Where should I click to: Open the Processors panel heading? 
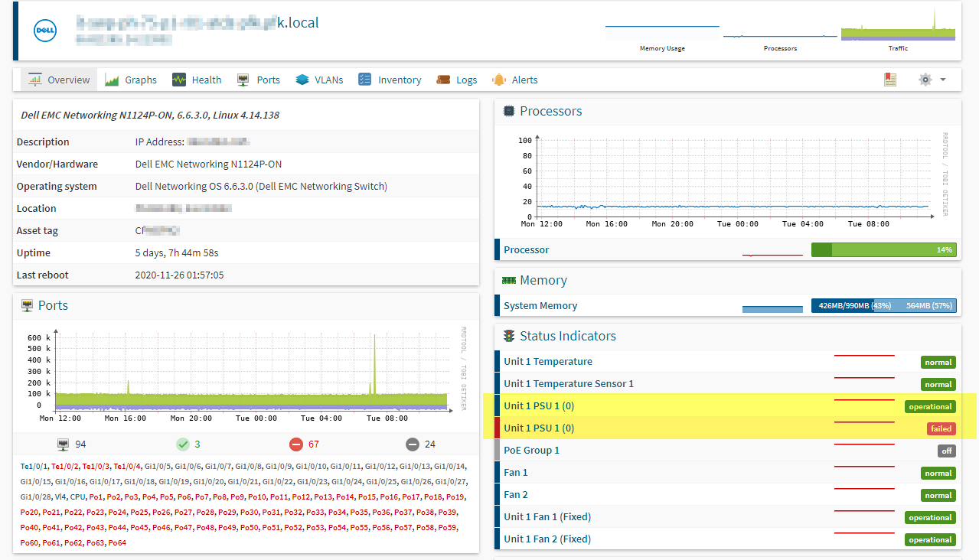pyautogui.click(x=551, y=111)
